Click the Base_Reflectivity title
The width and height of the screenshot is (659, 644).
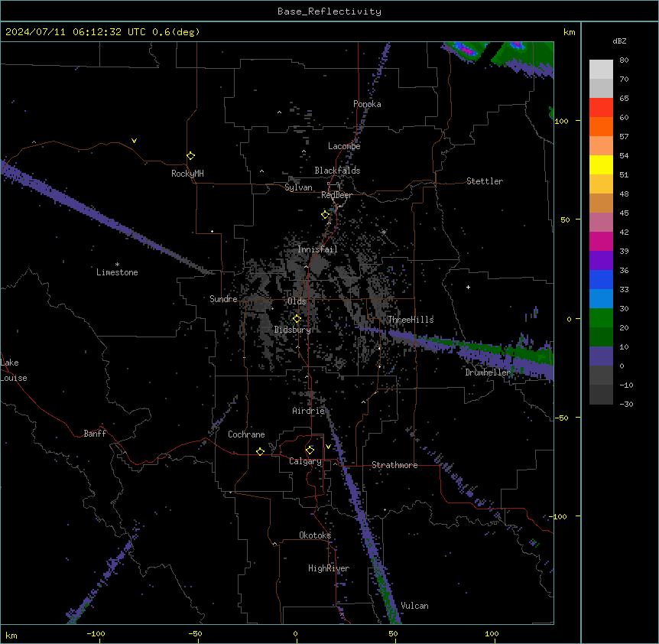point(329,11)
